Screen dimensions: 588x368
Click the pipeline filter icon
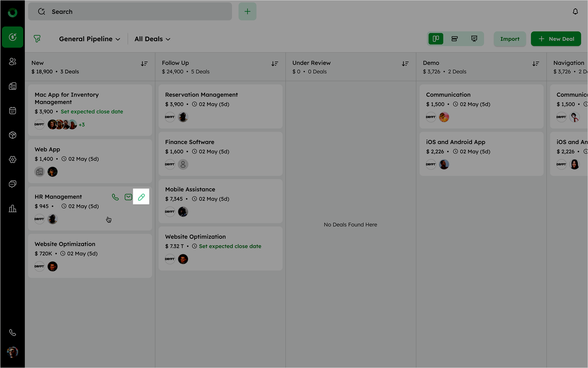[x=37, y=39]
